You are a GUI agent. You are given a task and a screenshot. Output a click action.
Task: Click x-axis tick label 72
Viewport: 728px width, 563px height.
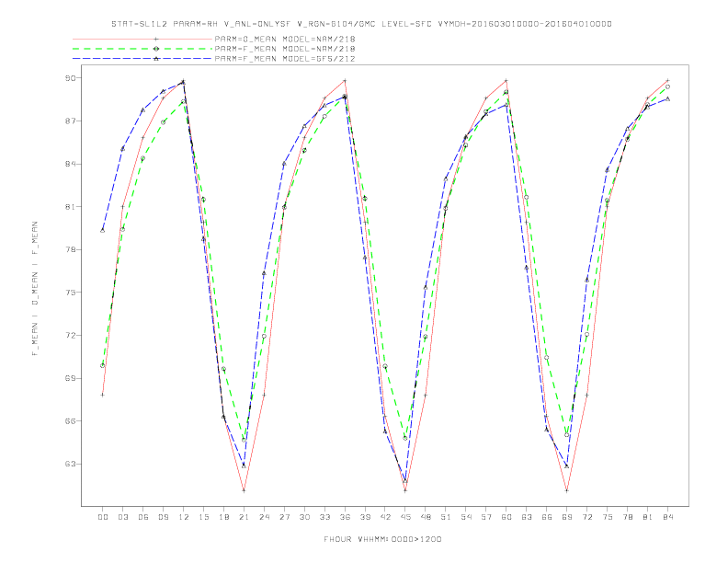587,517
